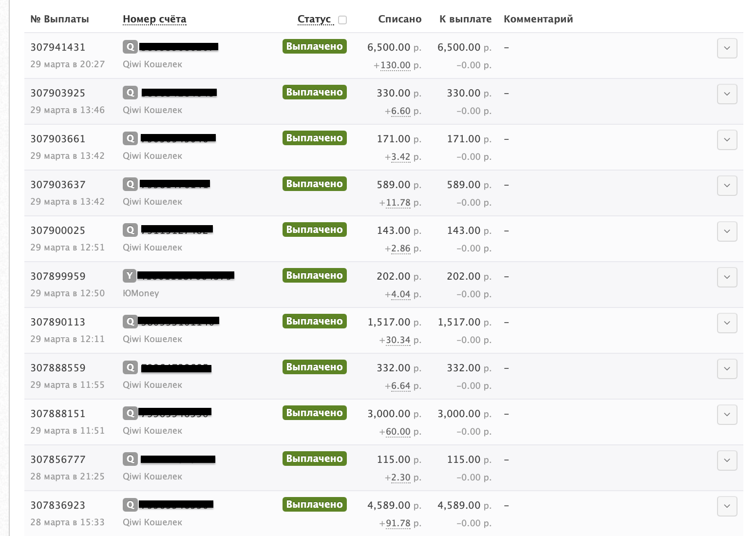Click ЮMoney Y icon for payout 307899959
The image size is (756, 536).
click(130, 276)
